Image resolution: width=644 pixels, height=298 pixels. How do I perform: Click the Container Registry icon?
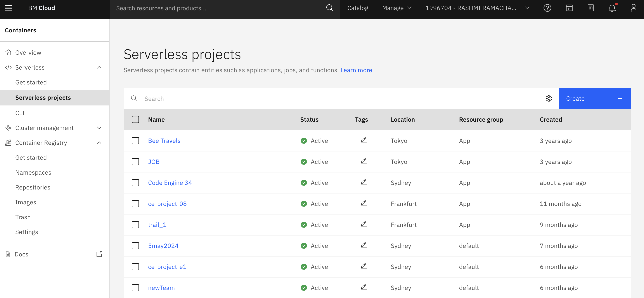point(8,143)
